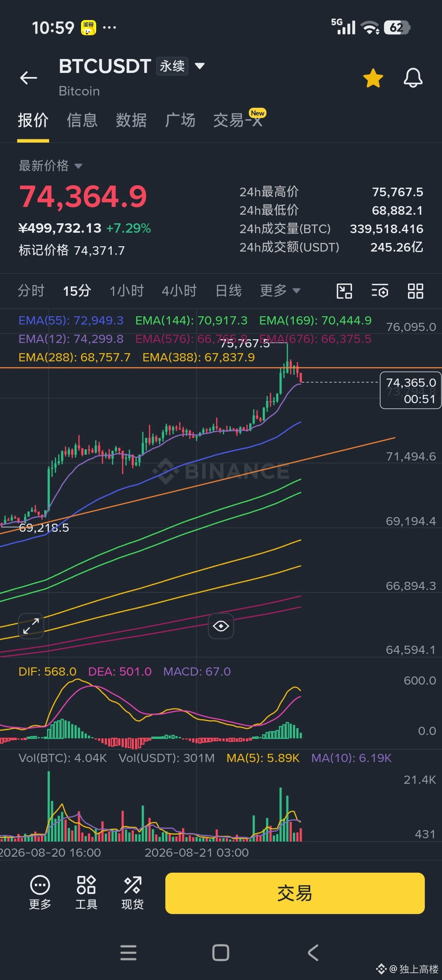Switch to the 广场 tab
This screenshot has height=980, width=442.
click(x=180, y=120)
